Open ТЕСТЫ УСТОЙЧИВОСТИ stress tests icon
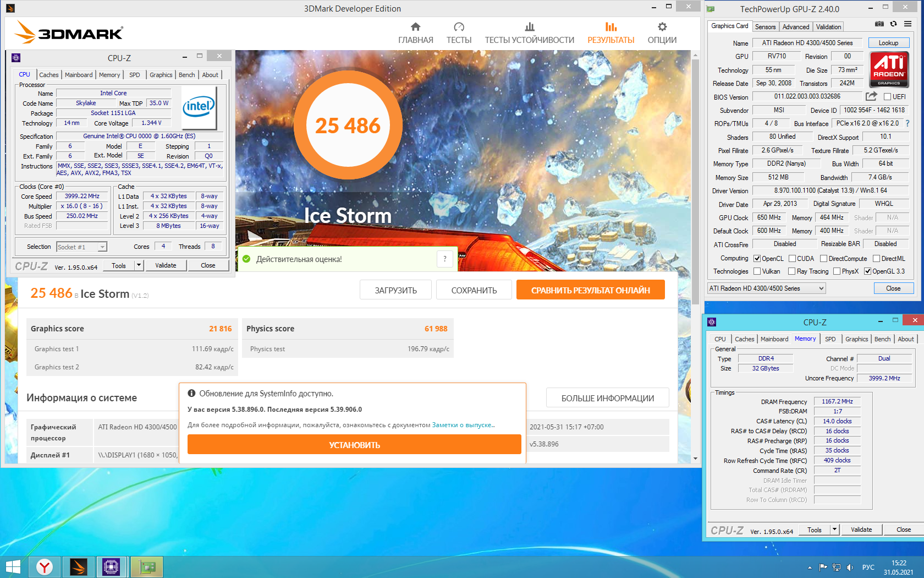924x578 pixels. click(529, 27)
